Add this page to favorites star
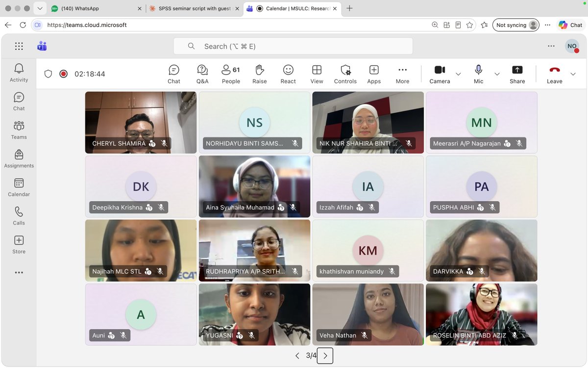The width and height of the screenshot is (588, 368). click(469, 25)
